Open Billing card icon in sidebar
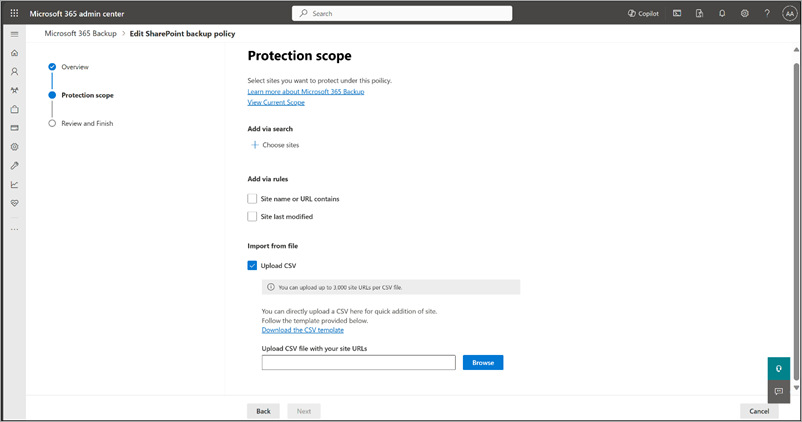 [x=14, y=128]
